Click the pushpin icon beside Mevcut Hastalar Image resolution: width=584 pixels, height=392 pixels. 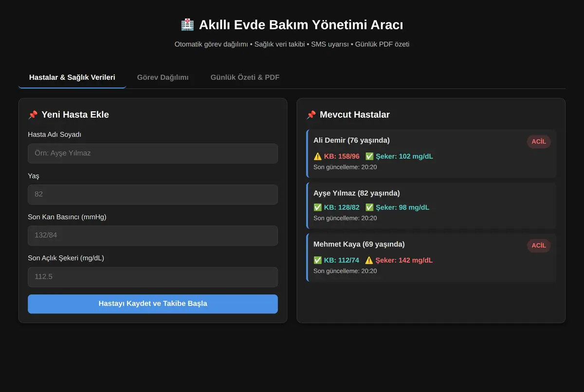click(x=311, y=115)
